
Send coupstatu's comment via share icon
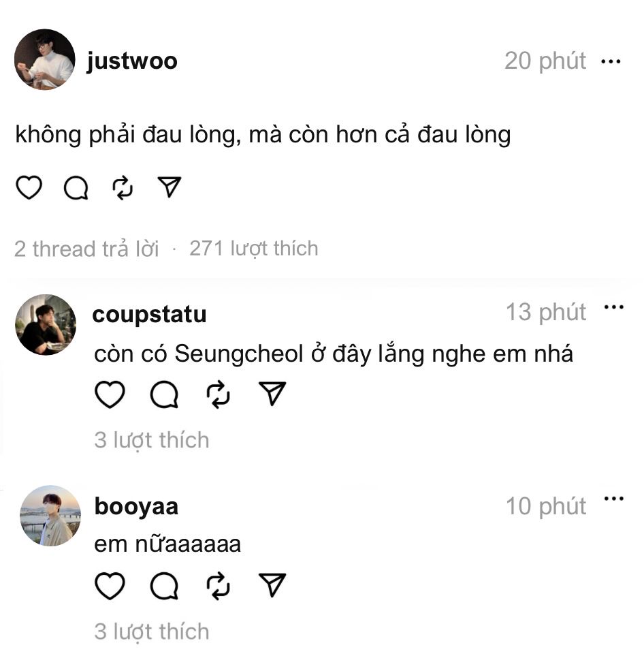[x=272, y=393]
